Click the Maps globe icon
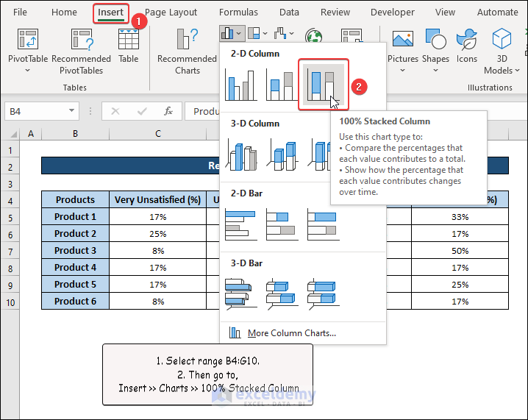The height and width of the screenshot is (420, 528). point(313,36)
